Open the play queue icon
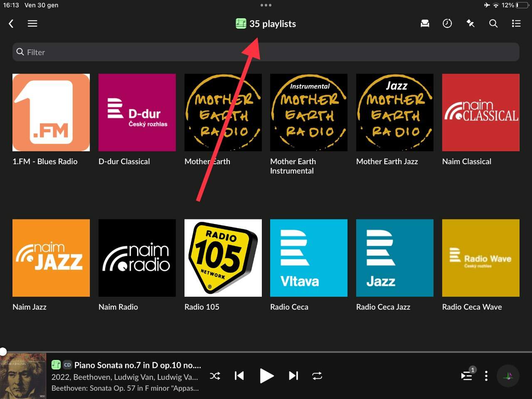 (467, 376)
